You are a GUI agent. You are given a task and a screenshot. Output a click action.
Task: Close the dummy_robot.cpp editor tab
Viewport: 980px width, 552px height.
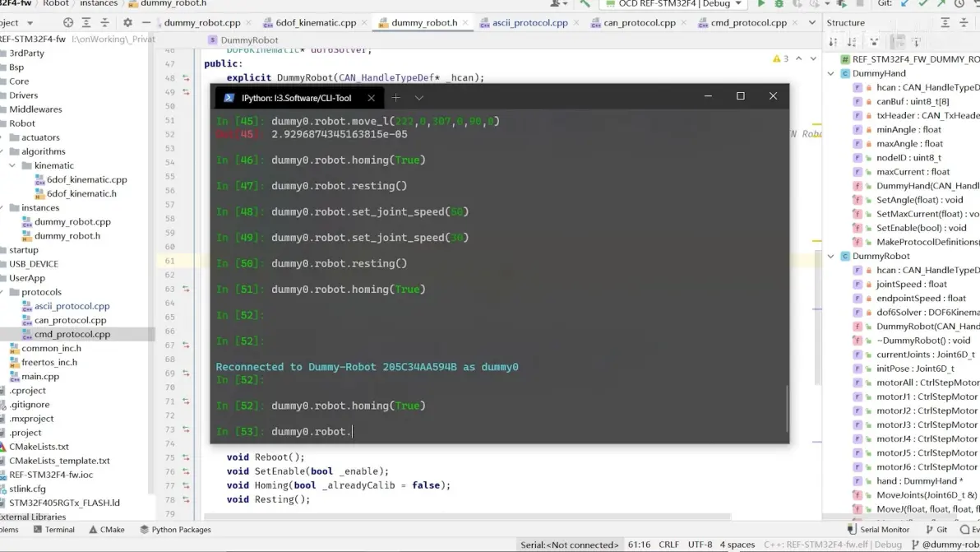tap(249, 22)
